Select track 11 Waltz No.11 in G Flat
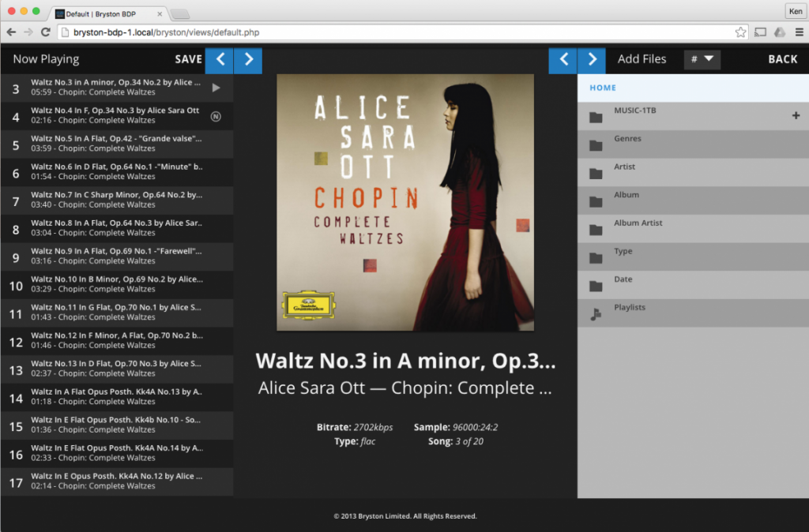 [117, 313]
